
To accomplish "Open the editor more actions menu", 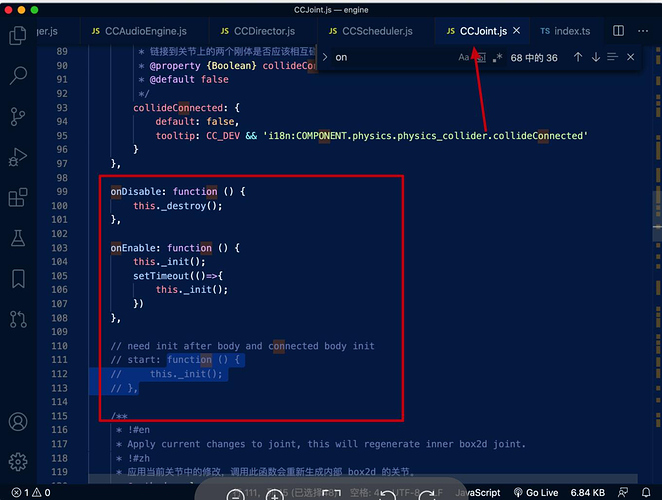I will [x=643, y=31].
